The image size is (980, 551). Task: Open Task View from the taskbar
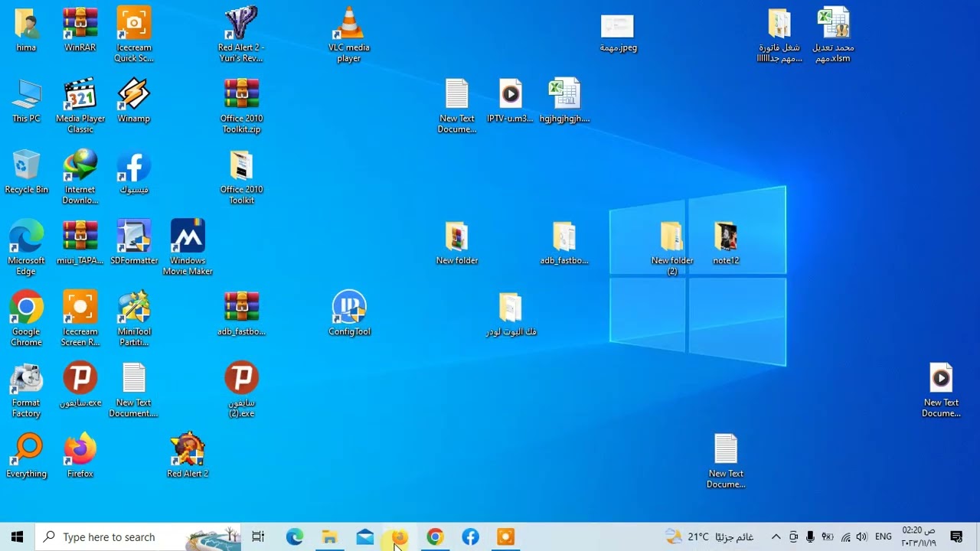click(x=258, y=537)
